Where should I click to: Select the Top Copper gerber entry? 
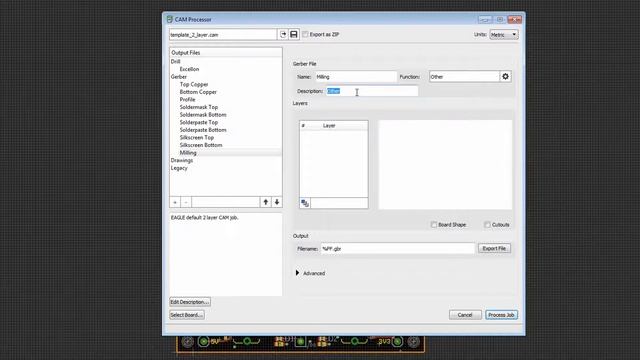click(x=194, y=84)
